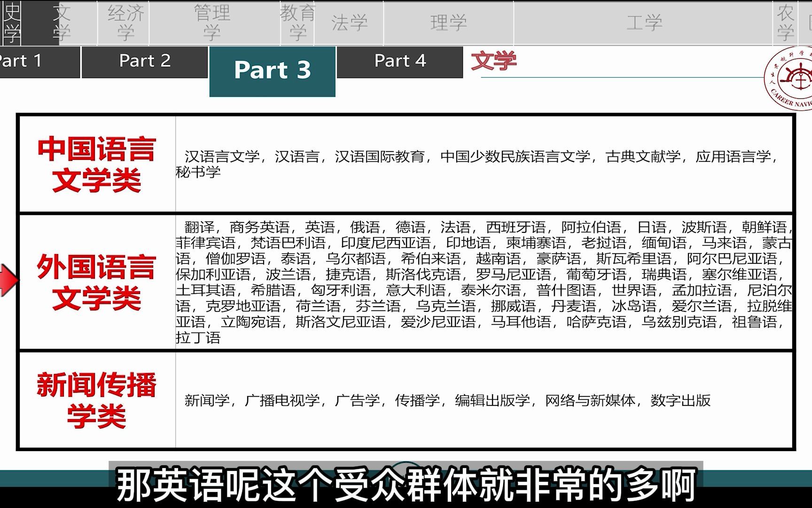Screen dimensions: 812x508
Task: Click 广告学 in journalism row
Action: click(x=357, y=400)
